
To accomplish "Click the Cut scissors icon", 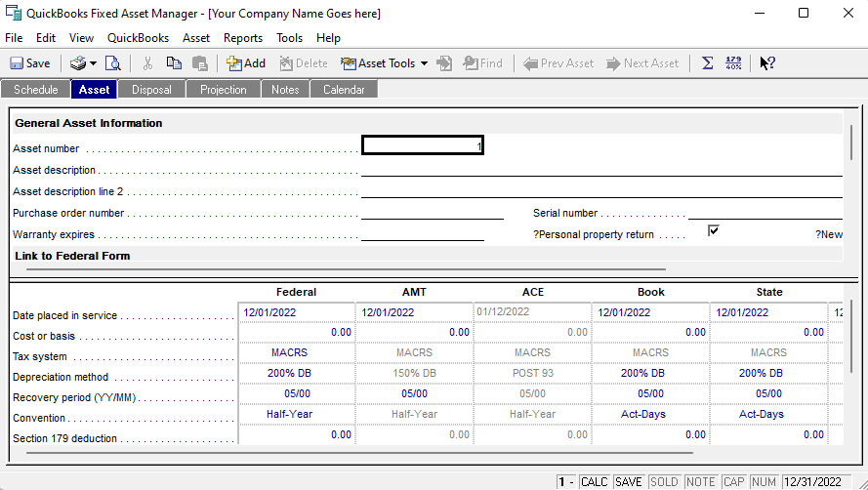I will (x=147, y=63).
